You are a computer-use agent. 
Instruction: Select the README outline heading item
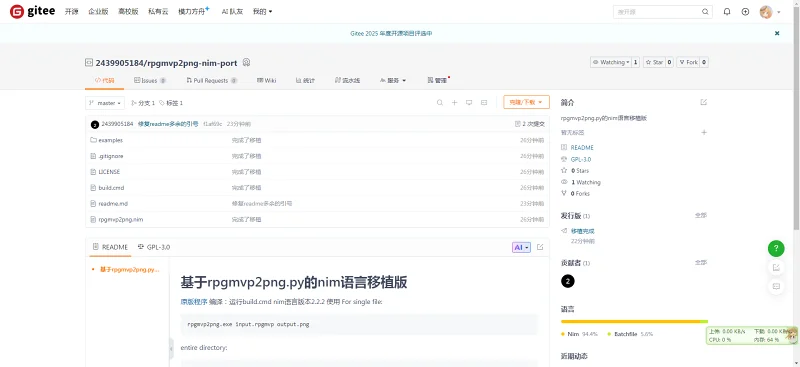click(x=130, y=269)
